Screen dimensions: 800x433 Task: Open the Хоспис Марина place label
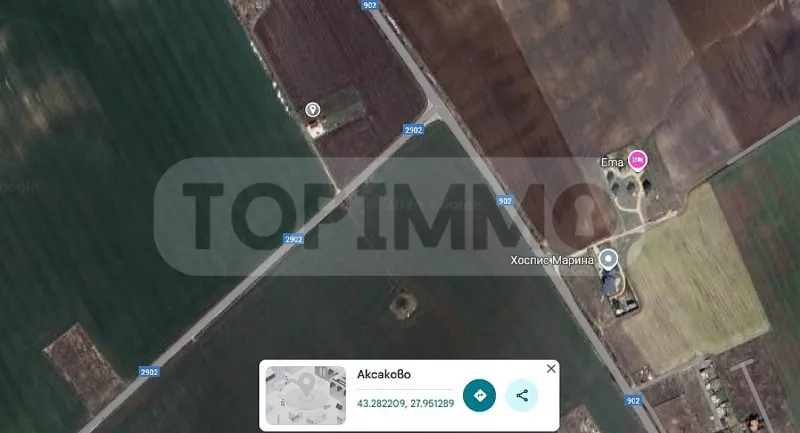[552, 260]
